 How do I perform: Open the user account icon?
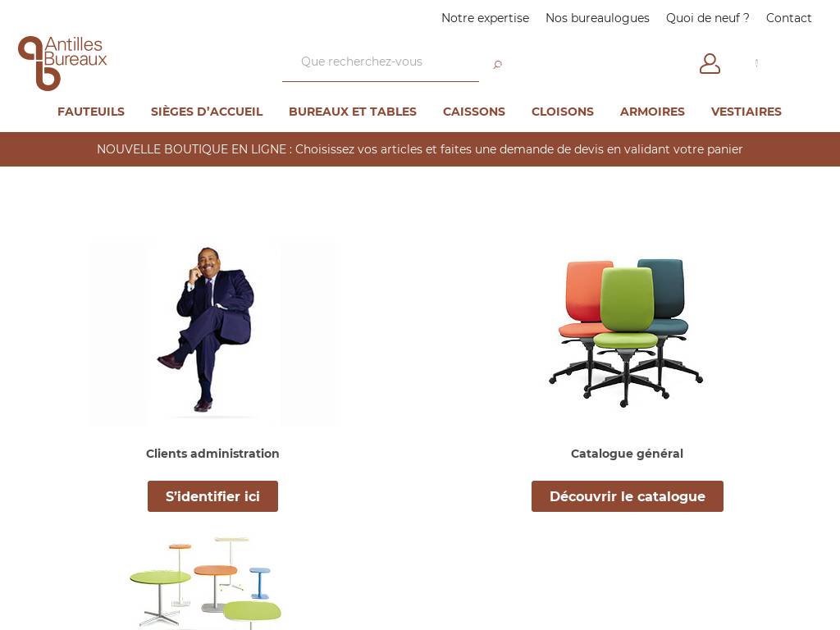pyautogui.click(x=710, y=63)
